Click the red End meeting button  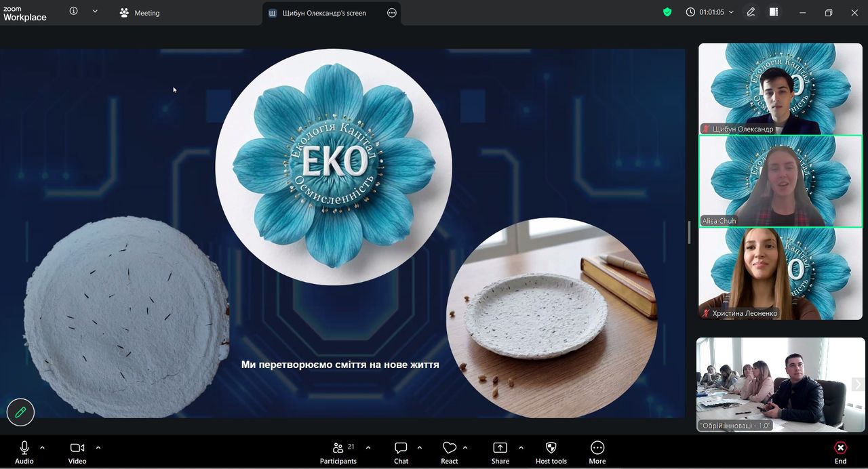tap(840, 452)
